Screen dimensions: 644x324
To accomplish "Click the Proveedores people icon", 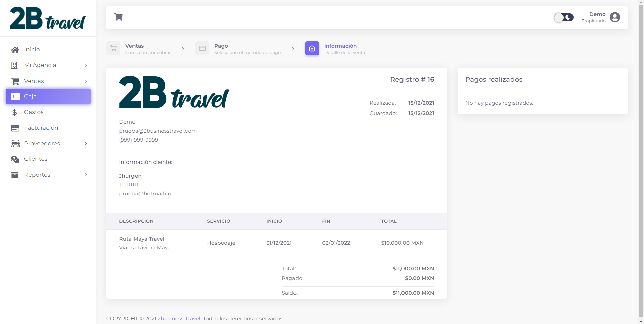I will tap(15, 144).
